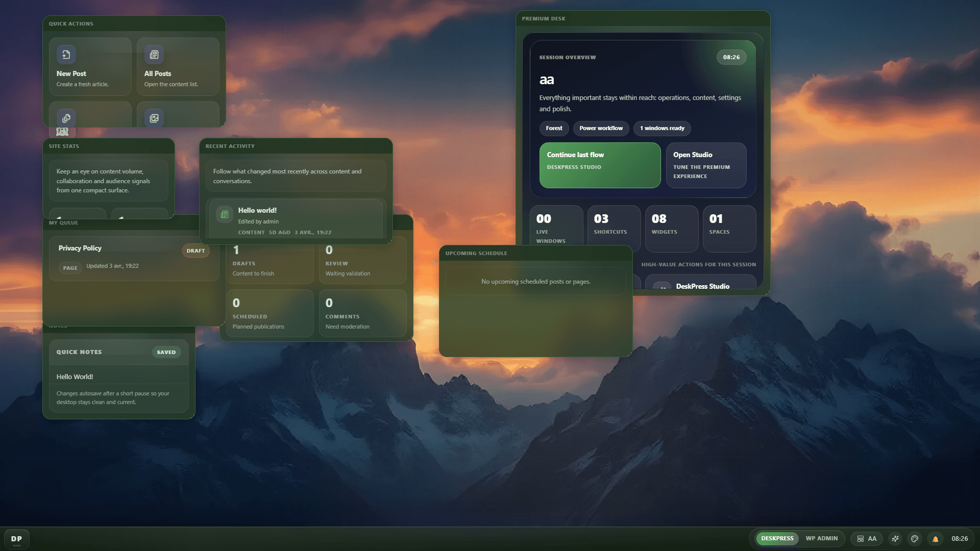Toggle the Power workflow chip
Viewport: 980px width, 551px height.
coord(601,128)
